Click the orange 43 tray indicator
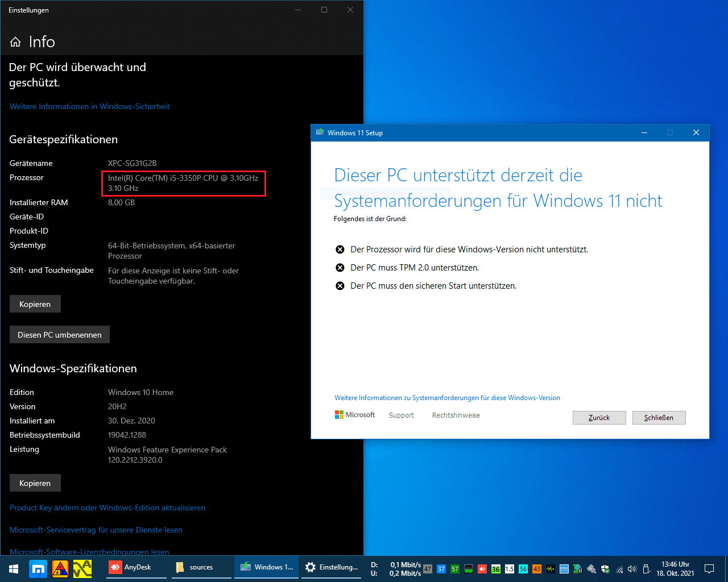This screenshot has height=582, width=728. tap(537, 568)
